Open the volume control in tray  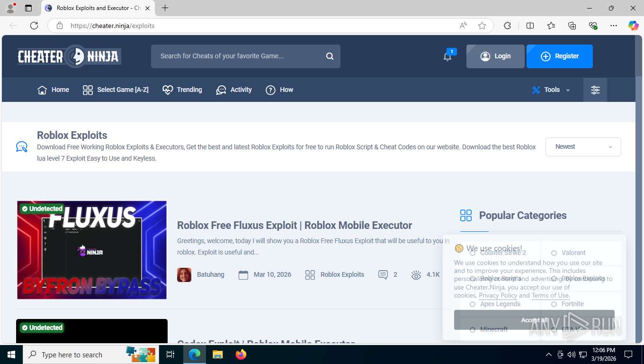click(x=572, y=355)
